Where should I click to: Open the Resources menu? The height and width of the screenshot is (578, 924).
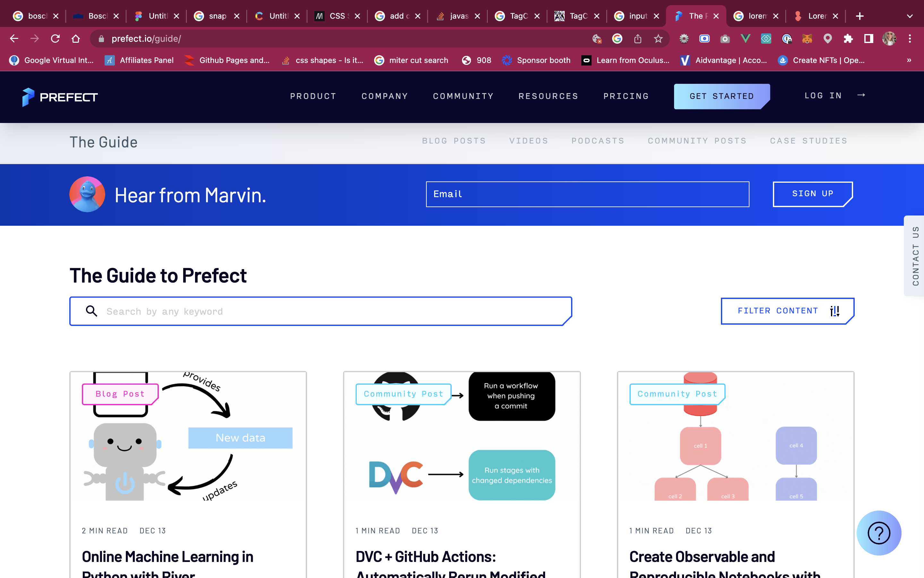[x=548, y=96]
